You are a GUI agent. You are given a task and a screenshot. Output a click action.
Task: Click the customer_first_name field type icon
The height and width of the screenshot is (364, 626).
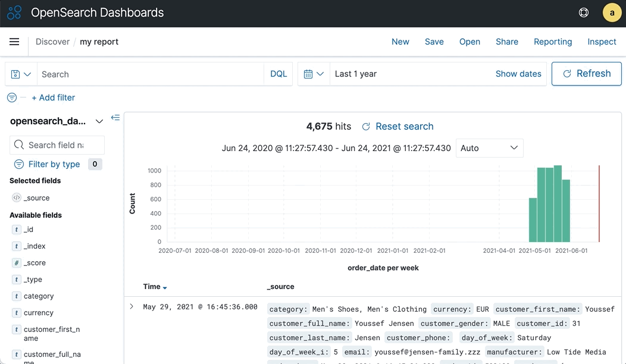(x=17, y=330)
